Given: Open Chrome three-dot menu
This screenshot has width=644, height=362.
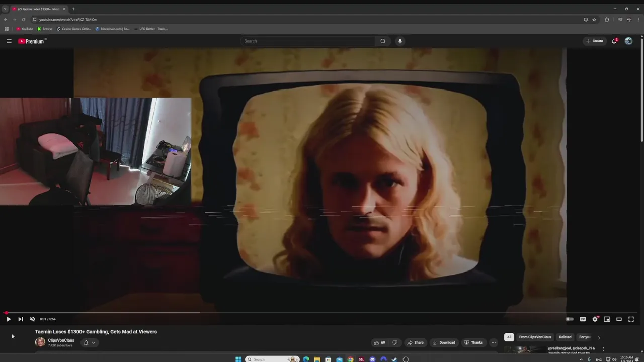Looking at the screenshot, I should [638, 20].
